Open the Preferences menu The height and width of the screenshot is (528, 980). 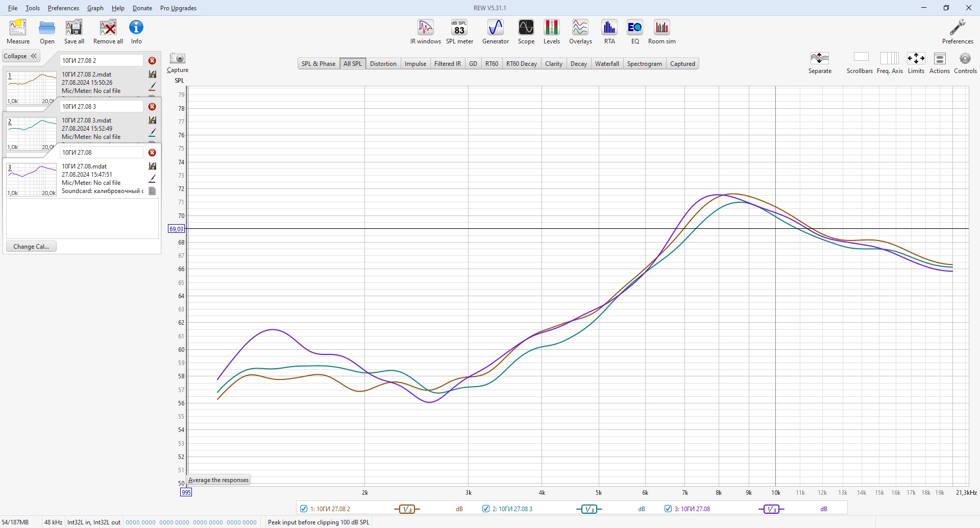tap(63, 8)
